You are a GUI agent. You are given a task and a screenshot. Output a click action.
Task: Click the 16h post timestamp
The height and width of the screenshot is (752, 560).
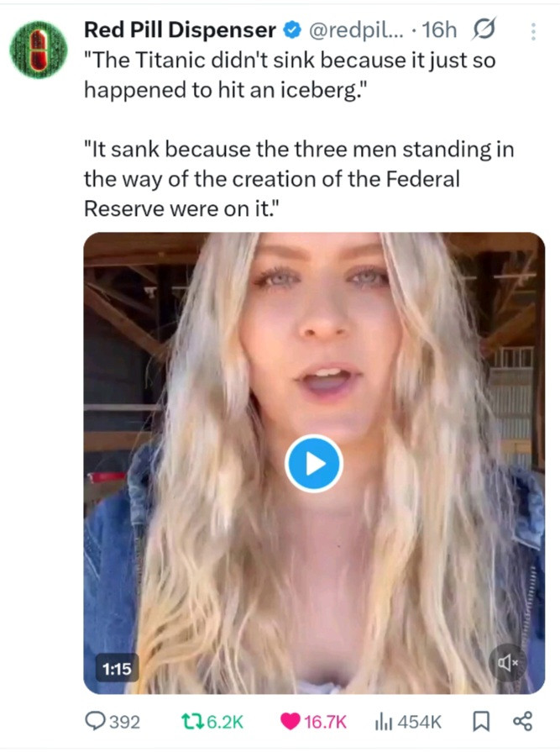click(440, 31)
